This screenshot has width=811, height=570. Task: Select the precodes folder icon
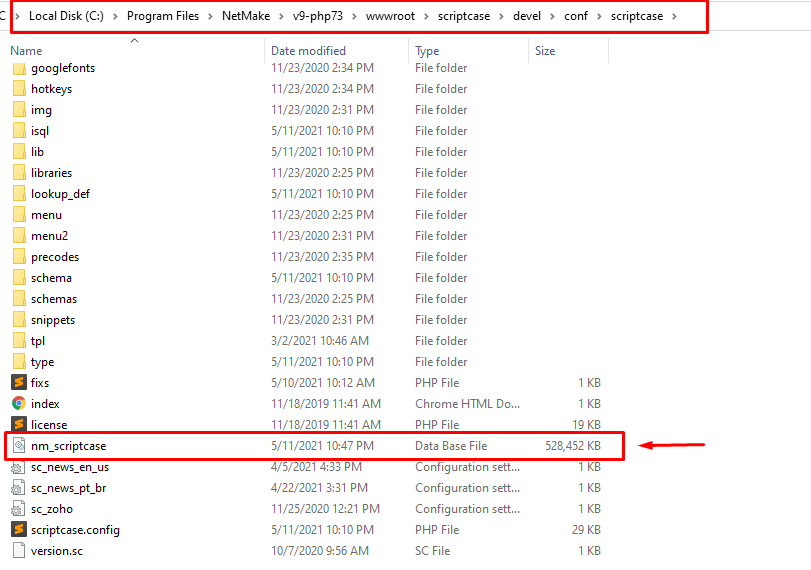tap(19, 257)
